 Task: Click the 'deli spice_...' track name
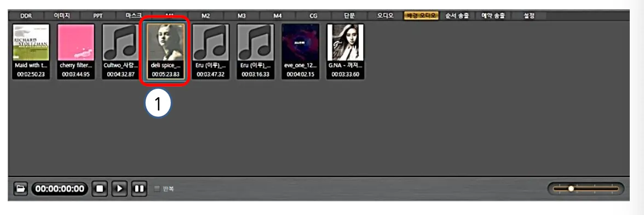click(165, 66)
